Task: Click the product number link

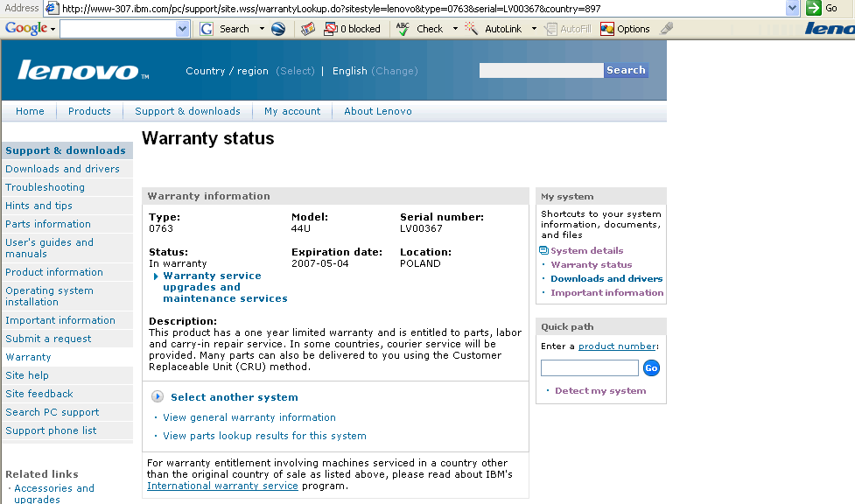Action: click(x=617, y=346)
